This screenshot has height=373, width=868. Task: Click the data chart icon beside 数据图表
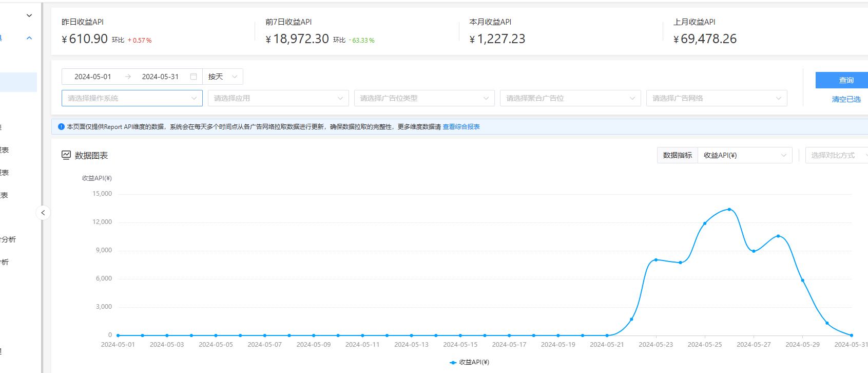[66, 155]
